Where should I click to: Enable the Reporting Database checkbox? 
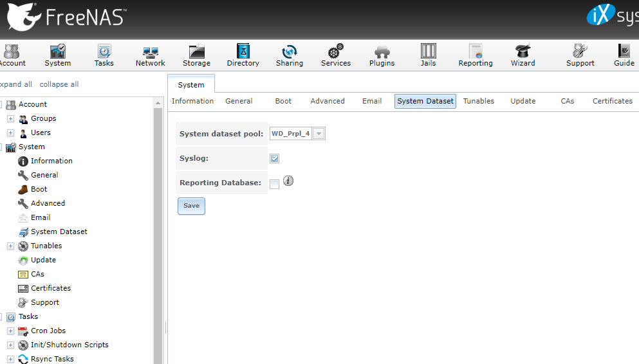point(275,184)
